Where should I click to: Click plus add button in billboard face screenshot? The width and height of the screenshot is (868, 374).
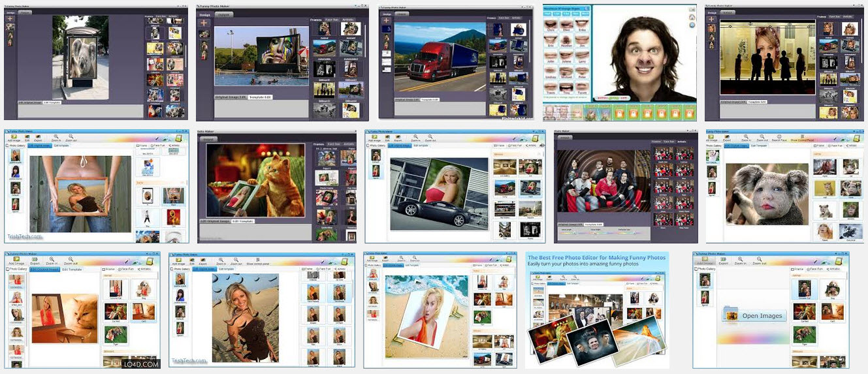[x=204, y=22]
